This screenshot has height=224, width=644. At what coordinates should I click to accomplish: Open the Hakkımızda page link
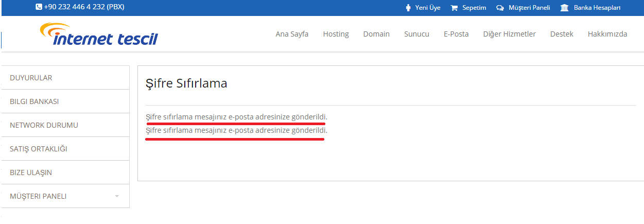point(607,34)
